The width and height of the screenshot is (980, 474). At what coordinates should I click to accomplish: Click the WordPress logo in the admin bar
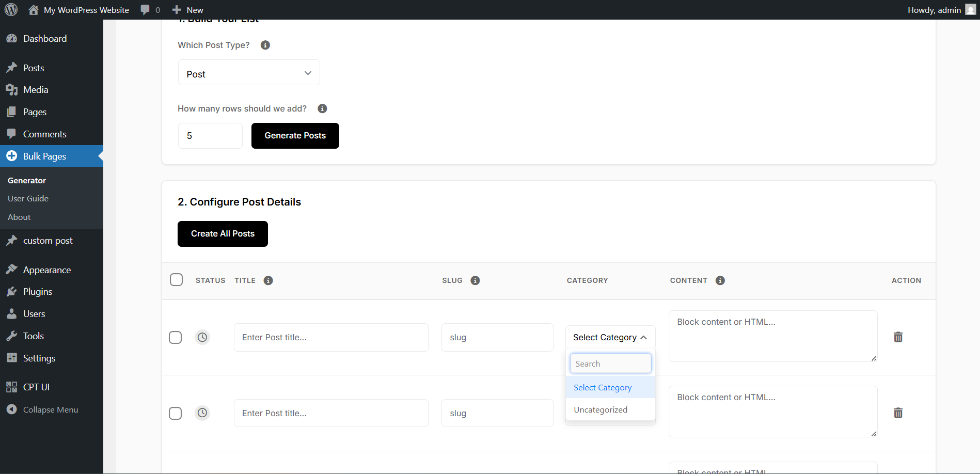[11, 9]
